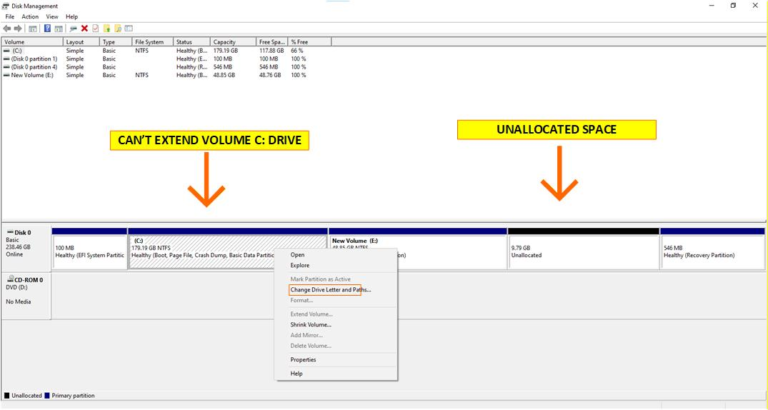Sort by the Layout column header

click(x=81, y=42)
